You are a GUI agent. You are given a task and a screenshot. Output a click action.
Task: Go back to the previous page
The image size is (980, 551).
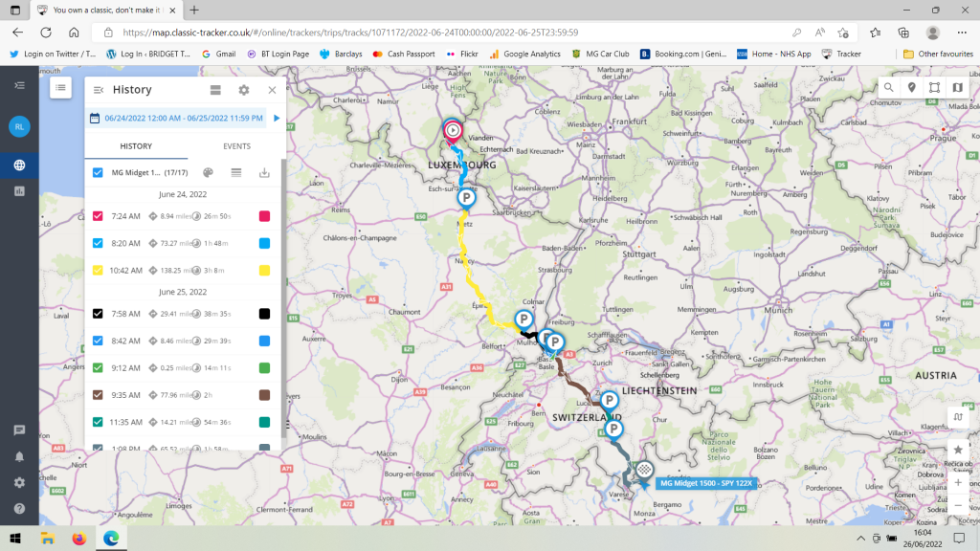[17, 33]
